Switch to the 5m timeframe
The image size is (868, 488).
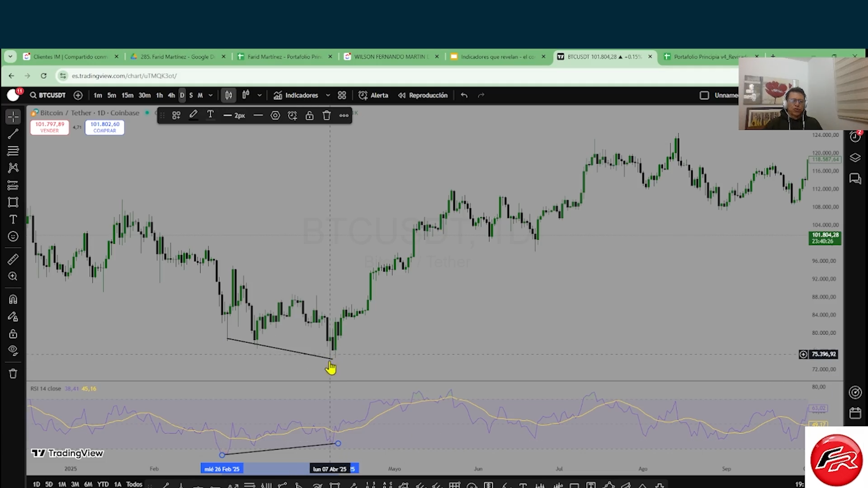pyautogui.click(x=112, y=95)
